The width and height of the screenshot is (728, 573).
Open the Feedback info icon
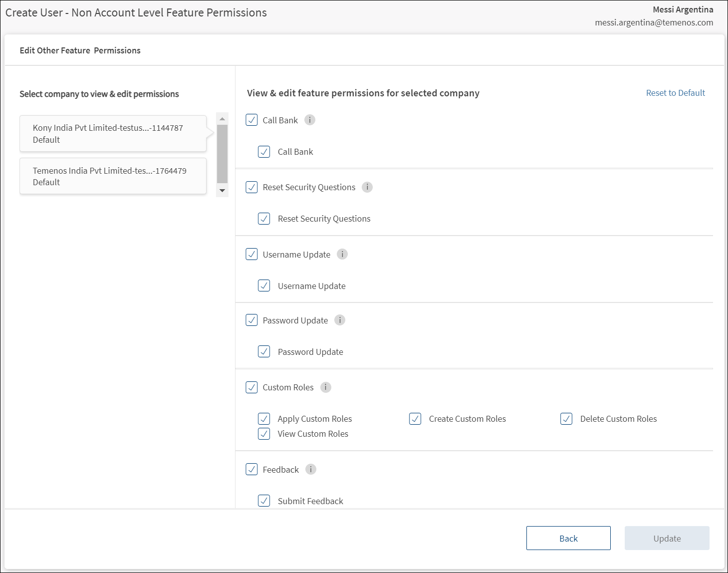click(311, 470)
